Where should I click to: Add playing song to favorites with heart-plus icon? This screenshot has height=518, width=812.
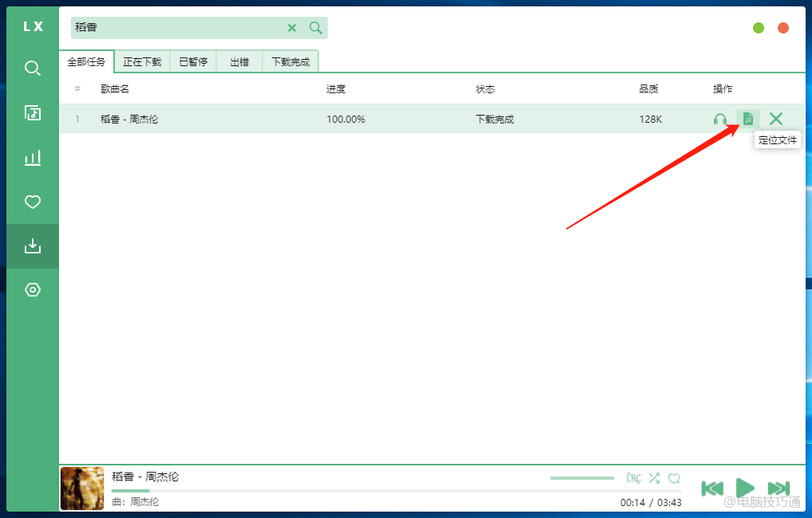pyautogui.click(x=674, y=478)
